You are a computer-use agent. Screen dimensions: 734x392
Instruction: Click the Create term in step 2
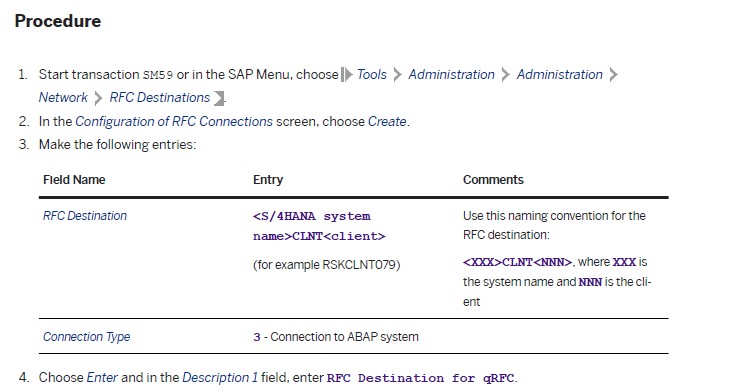[387, 121]
